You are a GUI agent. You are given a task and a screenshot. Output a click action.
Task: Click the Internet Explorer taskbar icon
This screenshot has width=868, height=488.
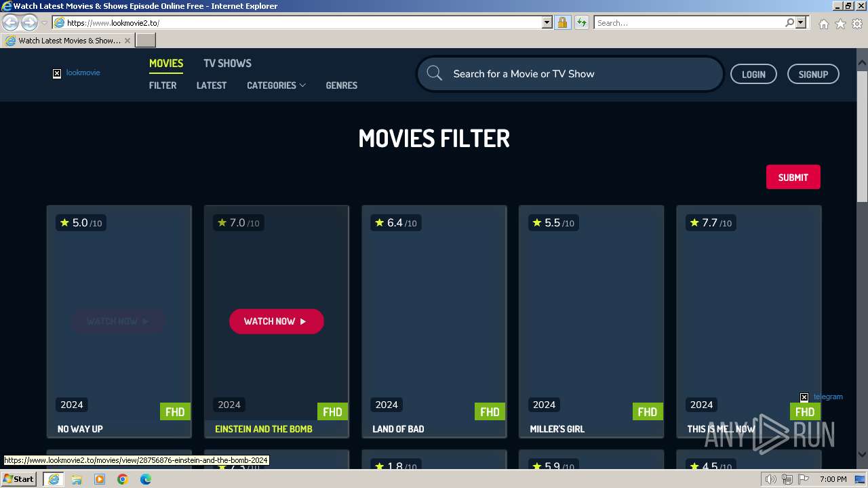(53, 479)
